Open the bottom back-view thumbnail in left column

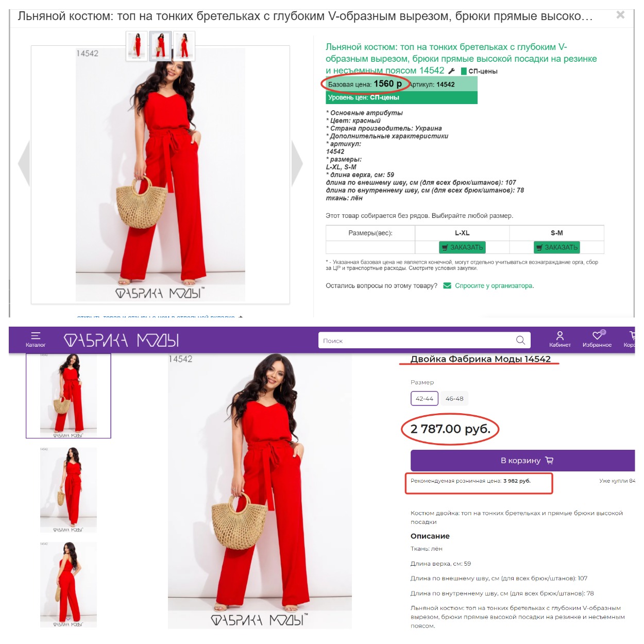point(69,584)
